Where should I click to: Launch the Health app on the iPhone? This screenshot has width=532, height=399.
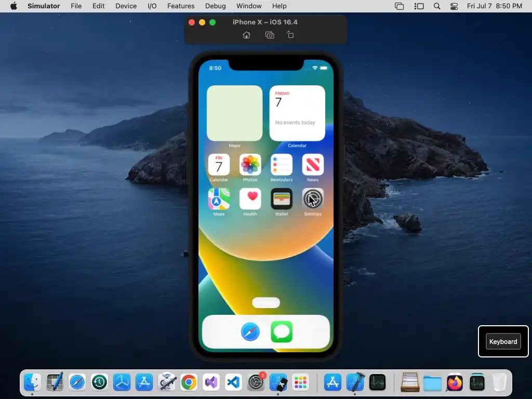click(250, 199)
